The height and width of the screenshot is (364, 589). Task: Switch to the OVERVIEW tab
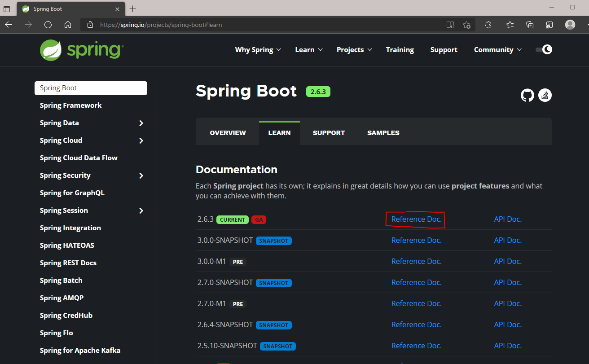[228, 133]
